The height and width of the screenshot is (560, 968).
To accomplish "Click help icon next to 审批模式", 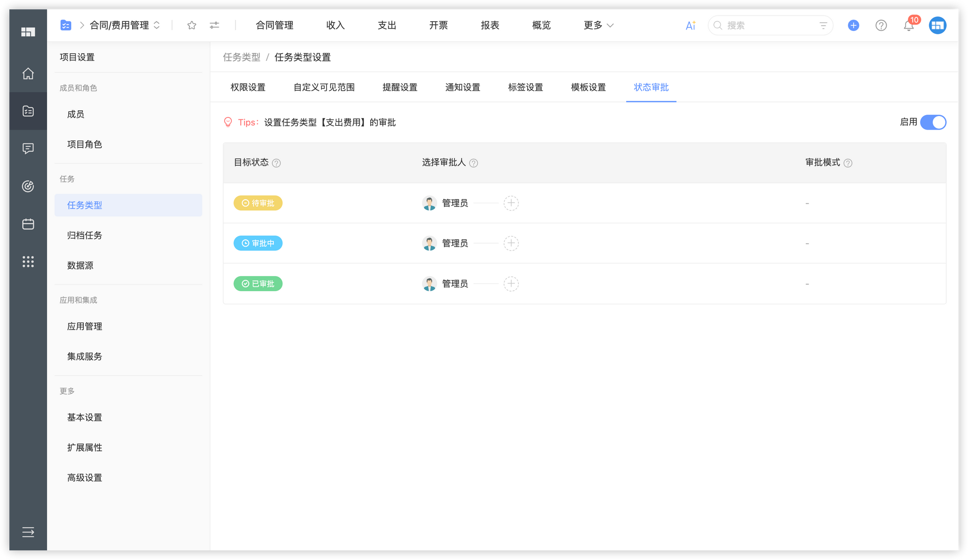I will point(848,163).
